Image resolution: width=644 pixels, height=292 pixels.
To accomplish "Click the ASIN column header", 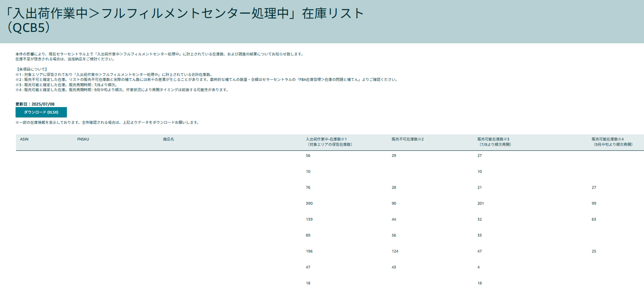I will (x=24, y=139).
